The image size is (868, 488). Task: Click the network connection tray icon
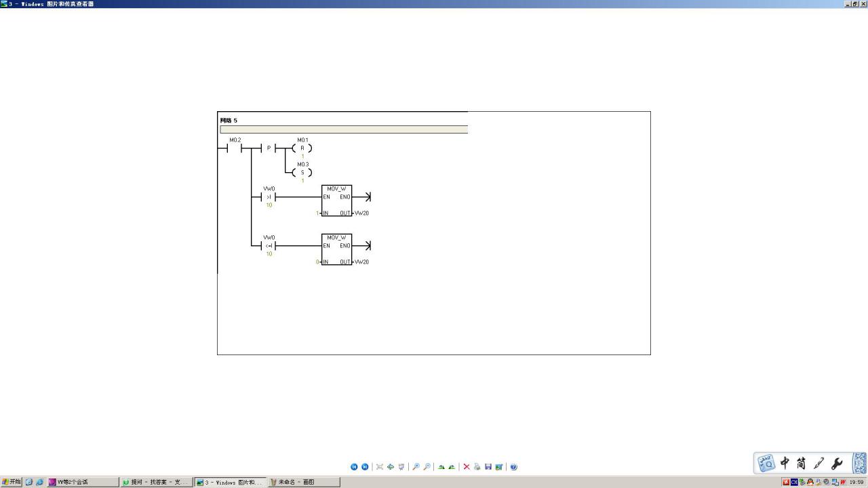click(x=835, y=482)
